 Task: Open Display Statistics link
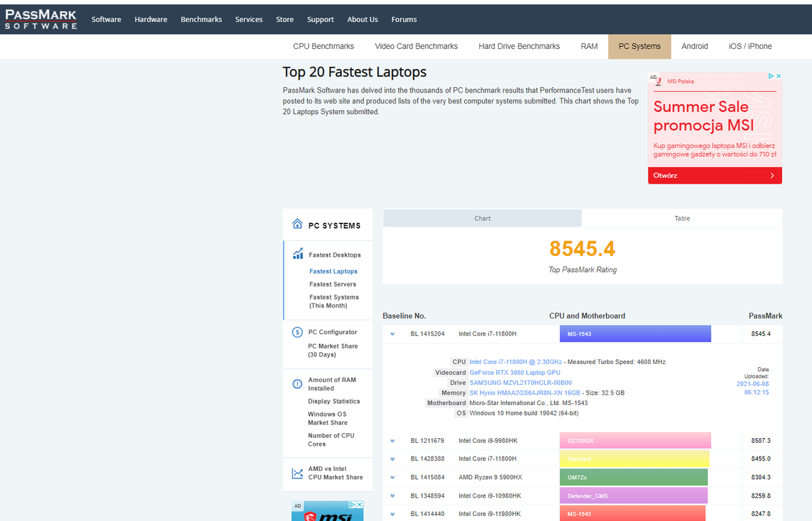tap(334, 402)
